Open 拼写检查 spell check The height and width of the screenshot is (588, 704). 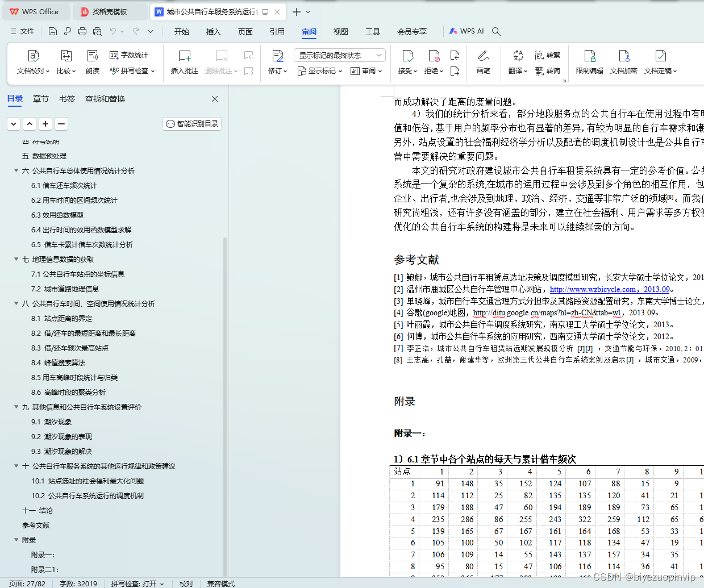point(132,71)
